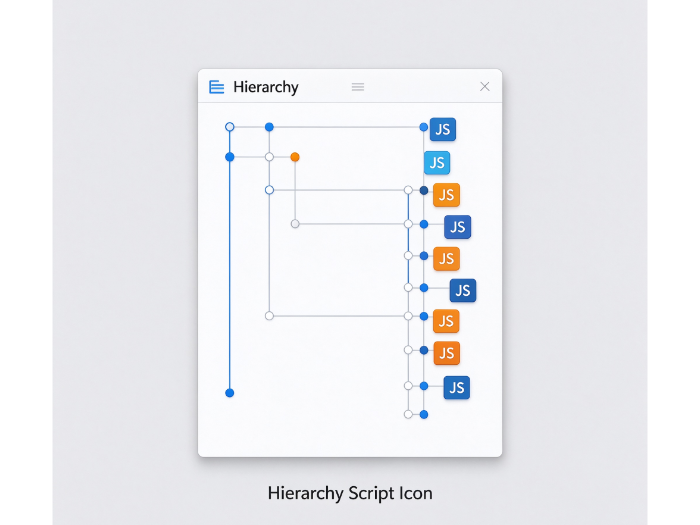Click the gray hollow node below the orange dot

click(295, 224)
